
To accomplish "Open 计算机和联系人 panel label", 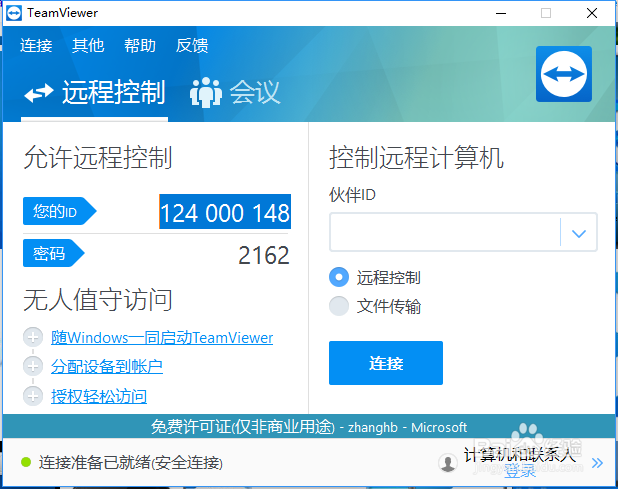I will tap(520, 455).
